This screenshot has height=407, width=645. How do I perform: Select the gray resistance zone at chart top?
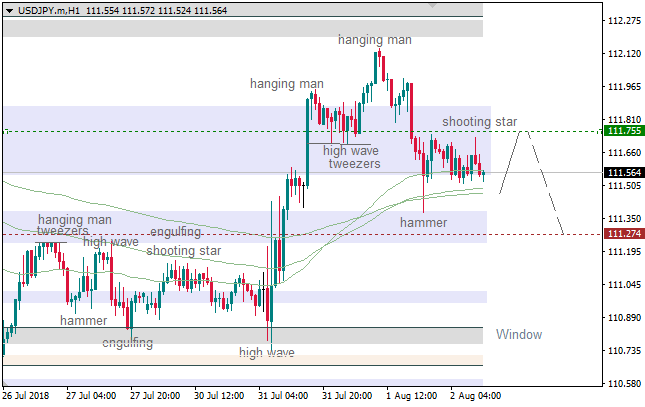point(242,28)
